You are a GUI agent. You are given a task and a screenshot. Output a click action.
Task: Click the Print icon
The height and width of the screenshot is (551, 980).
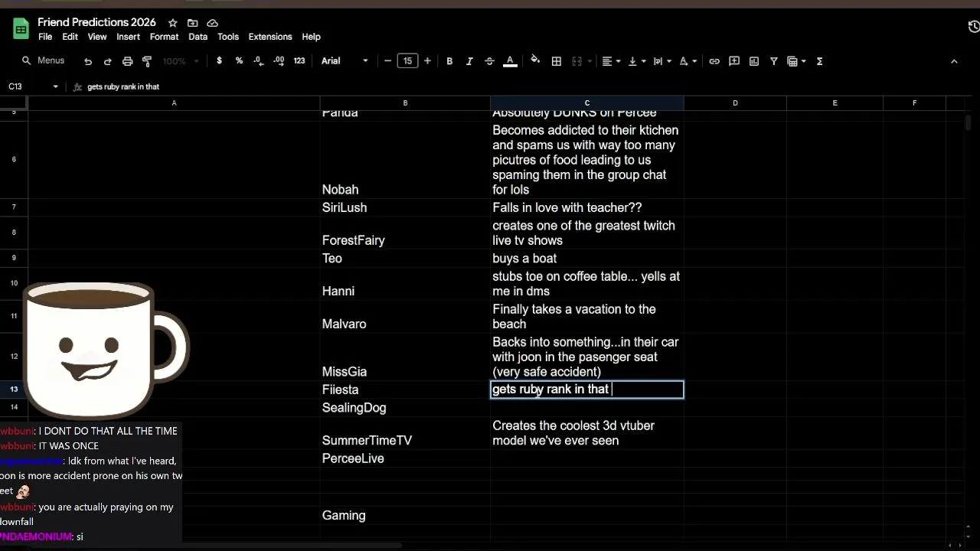127,61
